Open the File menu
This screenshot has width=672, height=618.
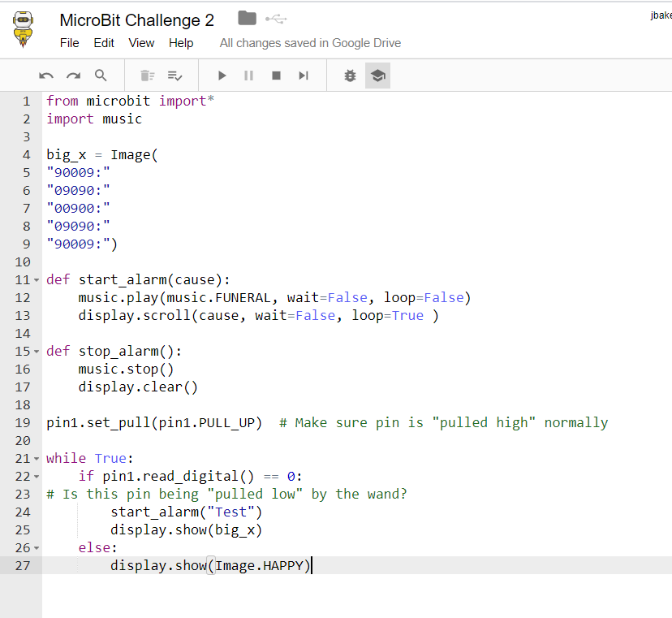[x=69, y=43]
